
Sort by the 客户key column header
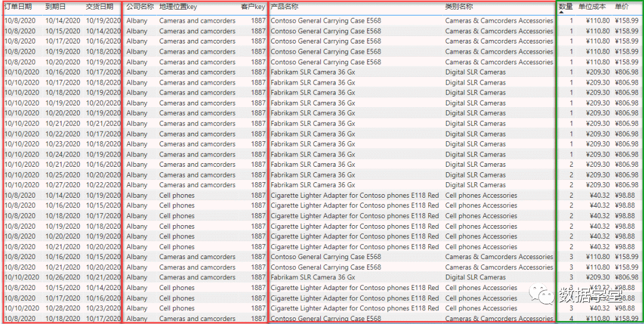click(x=253, y=7)
